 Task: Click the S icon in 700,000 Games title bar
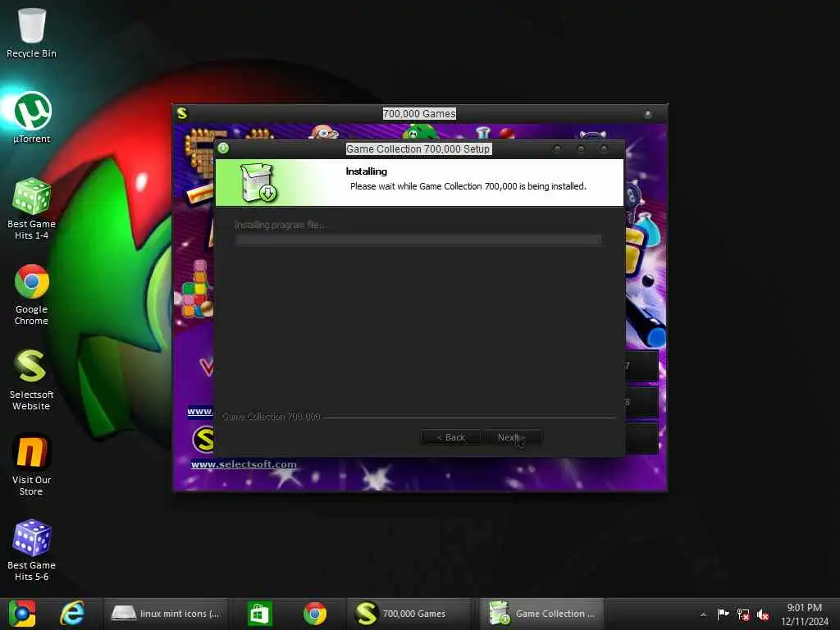tap(182, 113)
